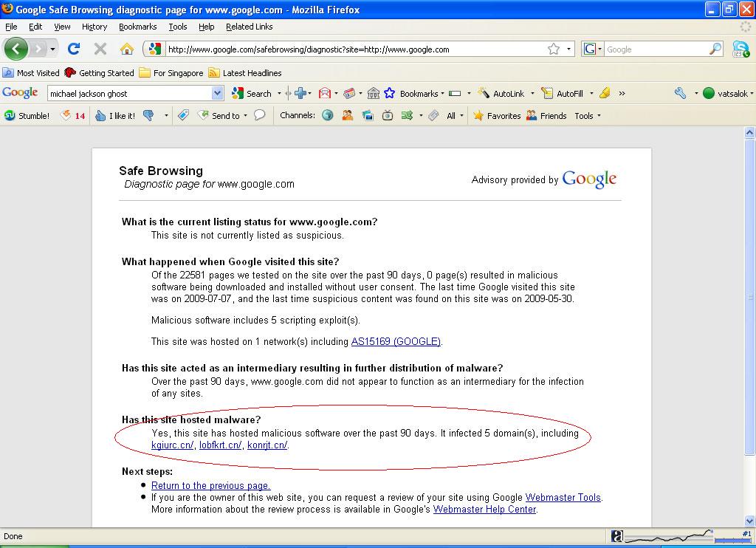Image resolution: width=756 pixels, height=548 pixels.
Task: Click the AutoFill button
Action: pyautogui.click(x=562, y=94)
